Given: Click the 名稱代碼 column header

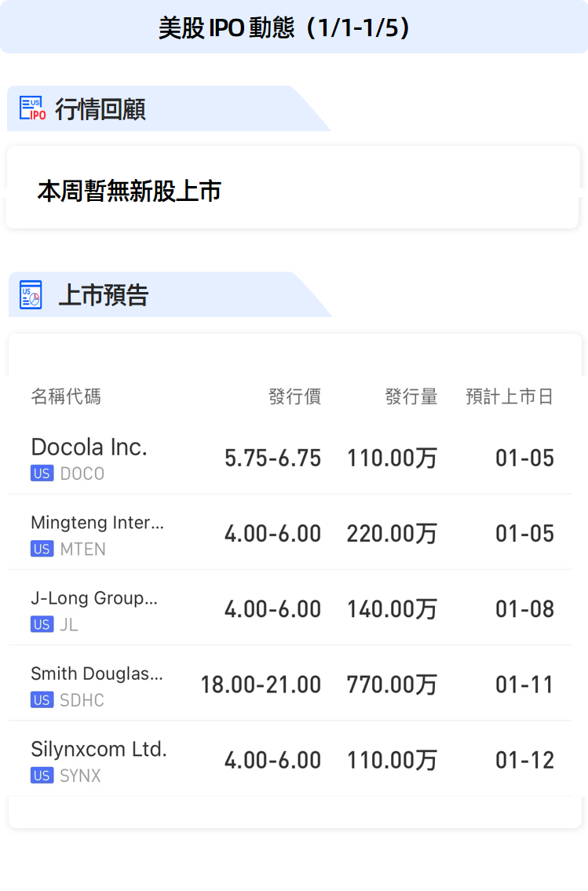Looking at the screenshot, I should (66, 396).
